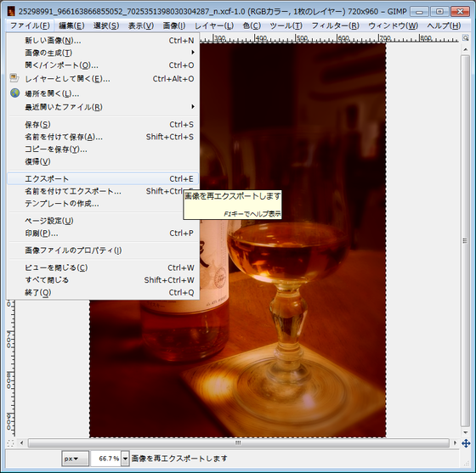Image resolution: width=476 pixels, height=473 pixels.
Task: Click the vertical scrollbar thumb
Action: 466,240
